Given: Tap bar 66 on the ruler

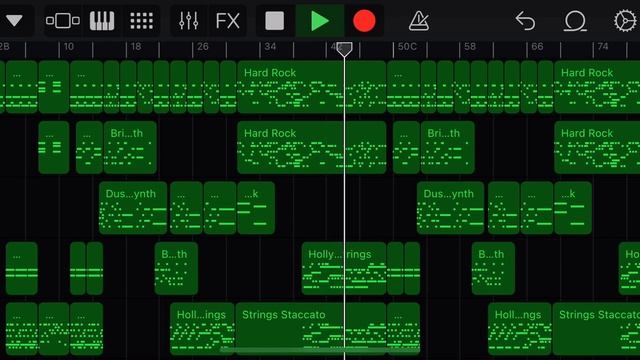Looking at the screenshot, I should [x=537, y=47].
